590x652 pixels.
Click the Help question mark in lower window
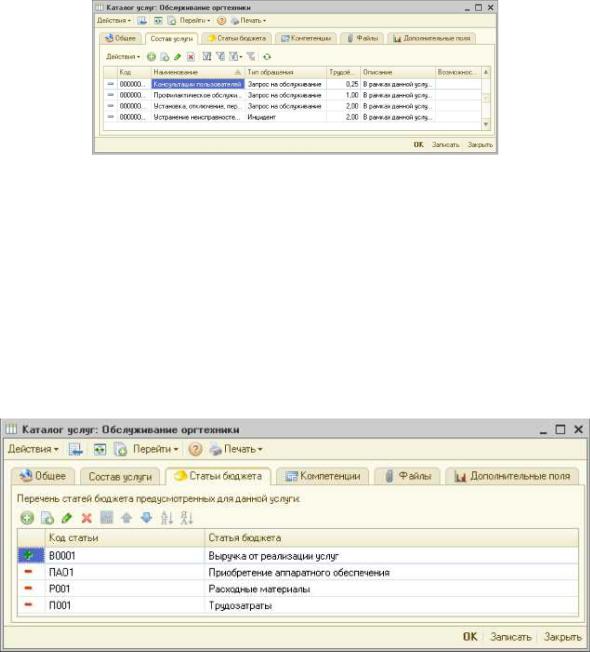(x=195, y=449)
